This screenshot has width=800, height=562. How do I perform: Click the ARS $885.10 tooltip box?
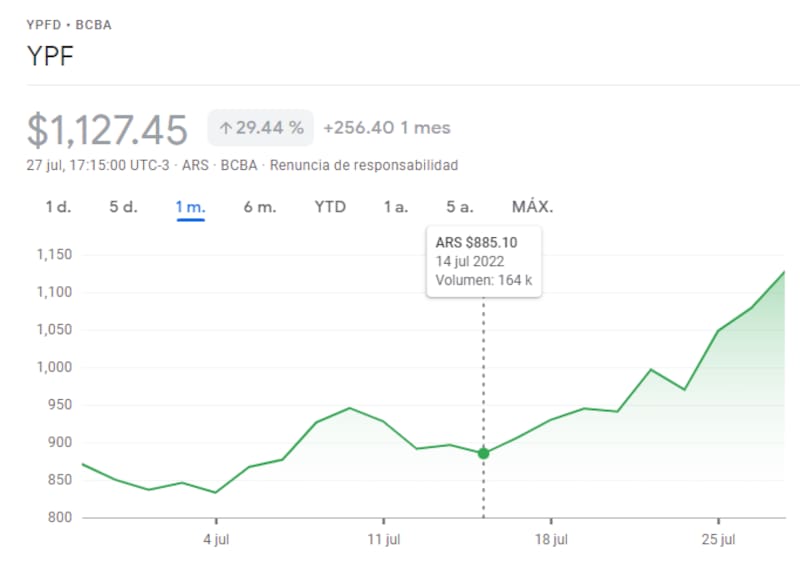[484, 261]
